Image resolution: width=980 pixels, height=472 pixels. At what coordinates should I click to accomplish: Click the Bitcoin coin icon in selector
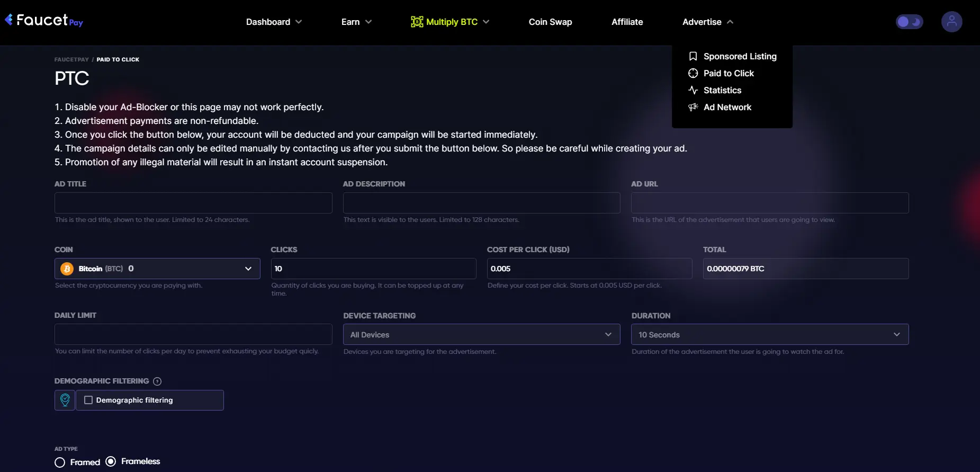coord(67,269)
